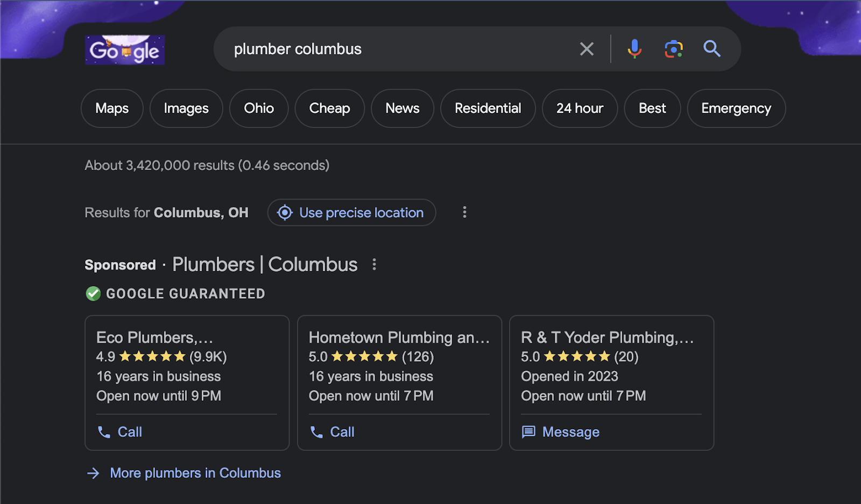This screenshot has height=504, width=861.
Task: Switch to the Images filter tab
Action: point(186,108)
